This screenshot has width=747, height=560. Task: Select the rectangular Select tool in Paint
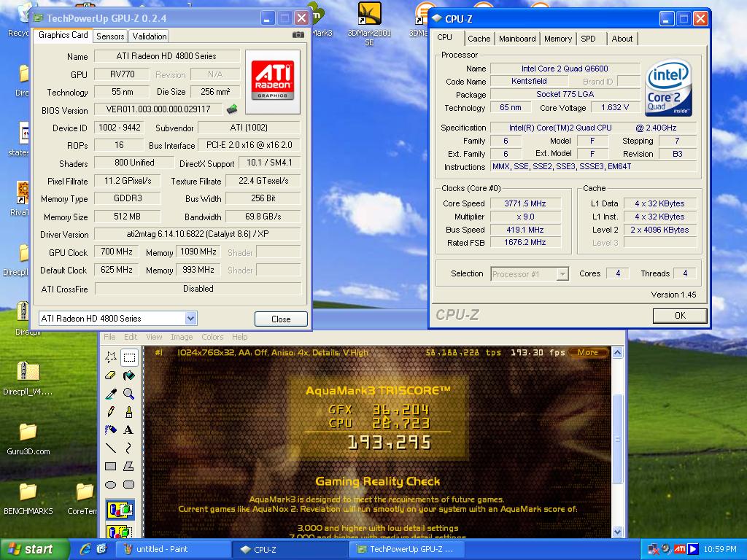click(x=129, y=357)
